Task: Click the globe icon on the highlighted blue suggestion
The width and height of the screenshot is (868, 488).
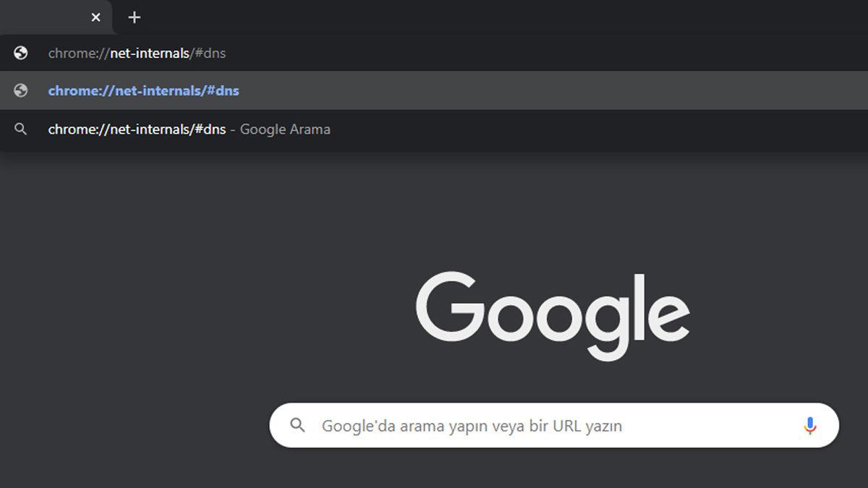Action: coord(20,90)
